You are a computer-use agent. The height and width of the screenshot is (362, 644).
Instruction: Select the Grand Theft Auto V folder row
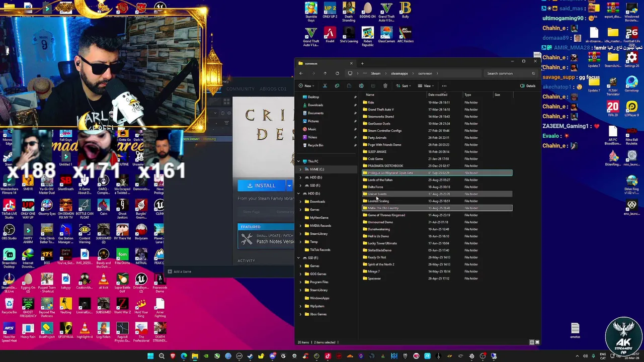pyautogui.click(x=437, y=110)
